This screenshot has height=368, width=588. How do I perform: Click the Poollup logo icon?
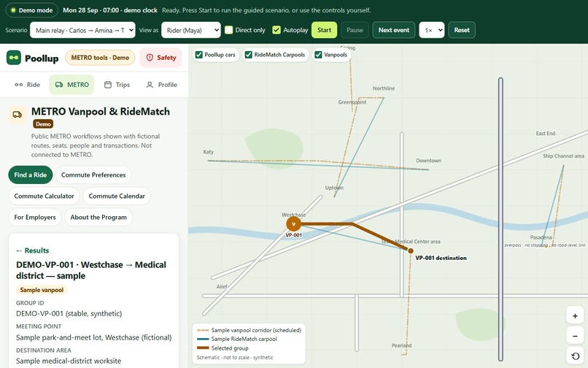[x=14, y=58]
